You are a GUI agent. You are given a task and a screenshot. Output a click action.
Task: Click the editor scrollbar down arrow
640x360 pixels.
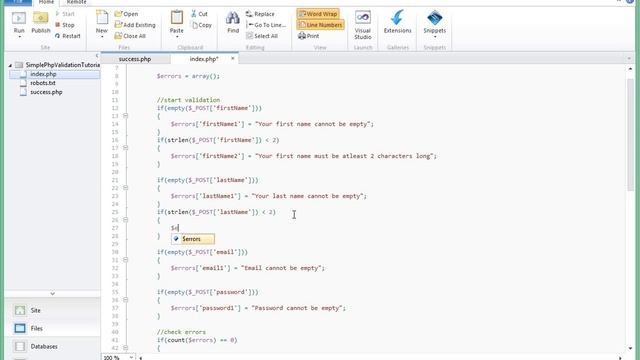click(630, 348)
